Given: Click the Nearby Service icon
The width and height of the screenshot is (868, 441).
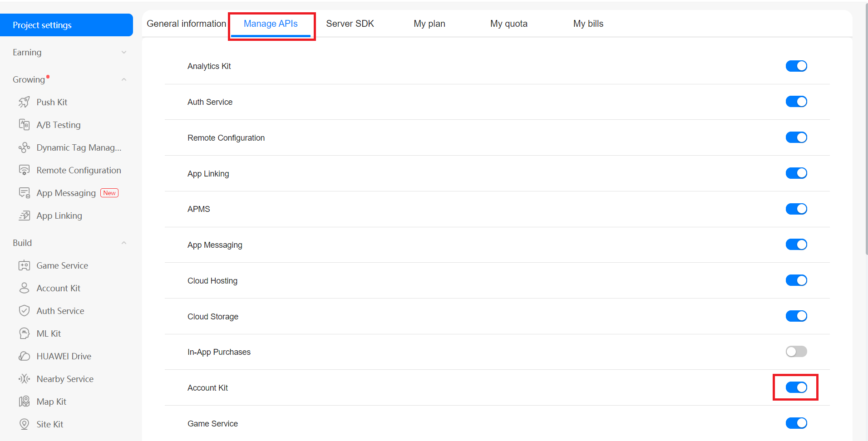Looking at the screenshot, I should pos(24,379).
